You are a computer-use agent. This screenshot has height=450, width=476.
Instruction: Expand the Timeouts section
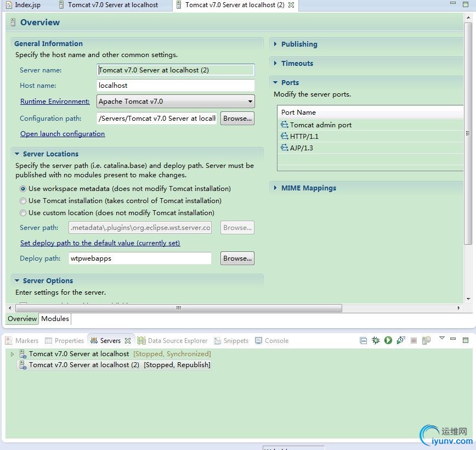tap(275, 63)
